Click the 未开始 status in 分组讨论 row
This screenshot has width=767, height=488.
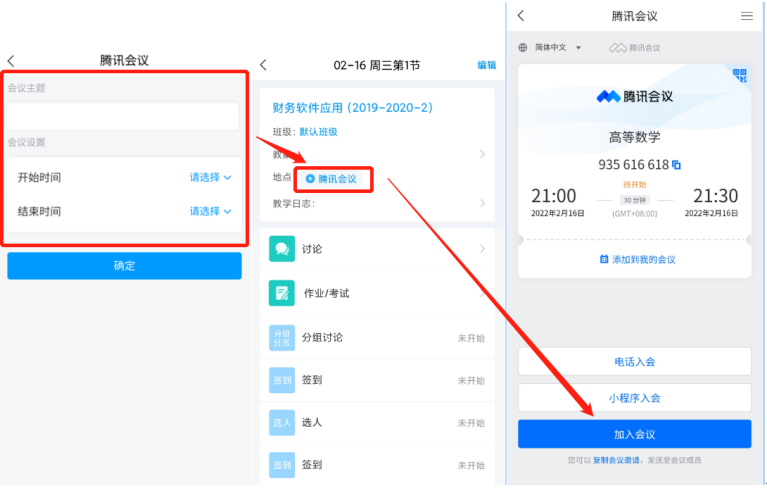(x=471, y=338)
